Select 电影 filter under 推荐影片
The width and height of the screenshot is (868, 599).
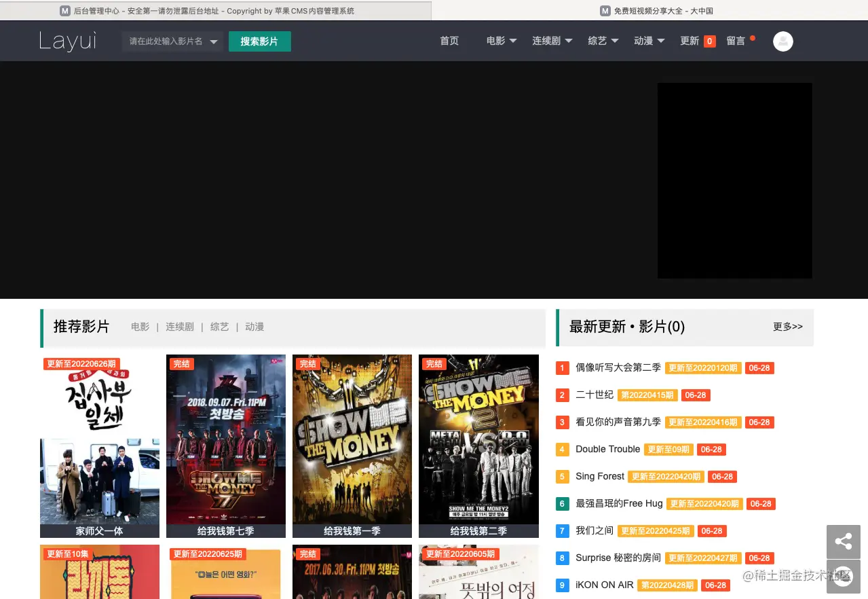coord(140,327)
